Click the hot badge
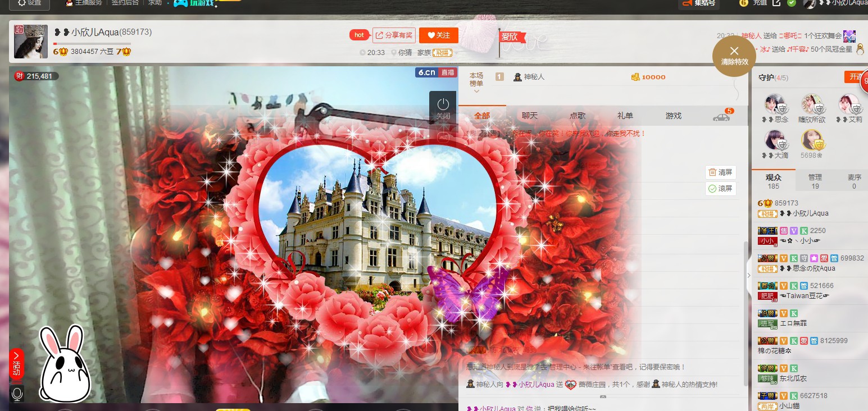Image resolution: width=868 pixels, height=411 pixels. (359, 35)
